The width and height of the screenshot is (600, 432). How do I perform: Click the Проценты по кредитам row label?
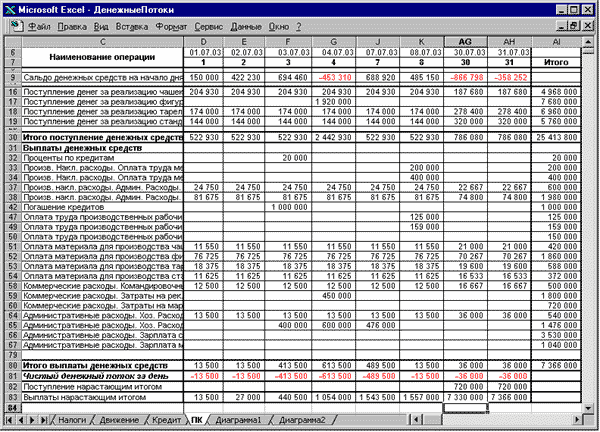(x=103, y=158)
